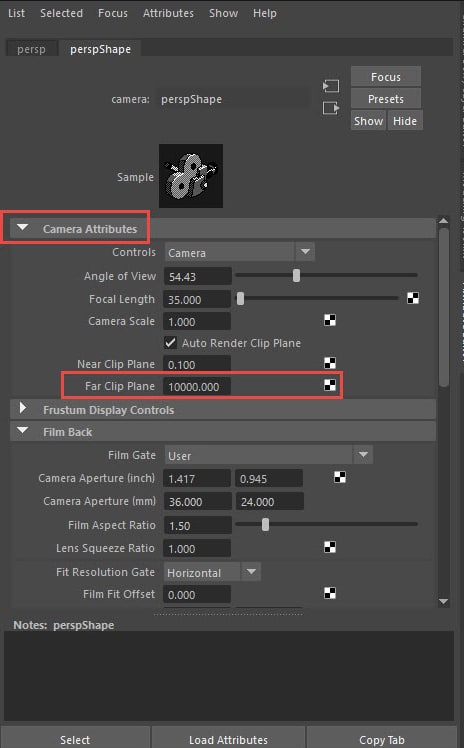
Task: Open the Selected menu
Action: (62, 13)
